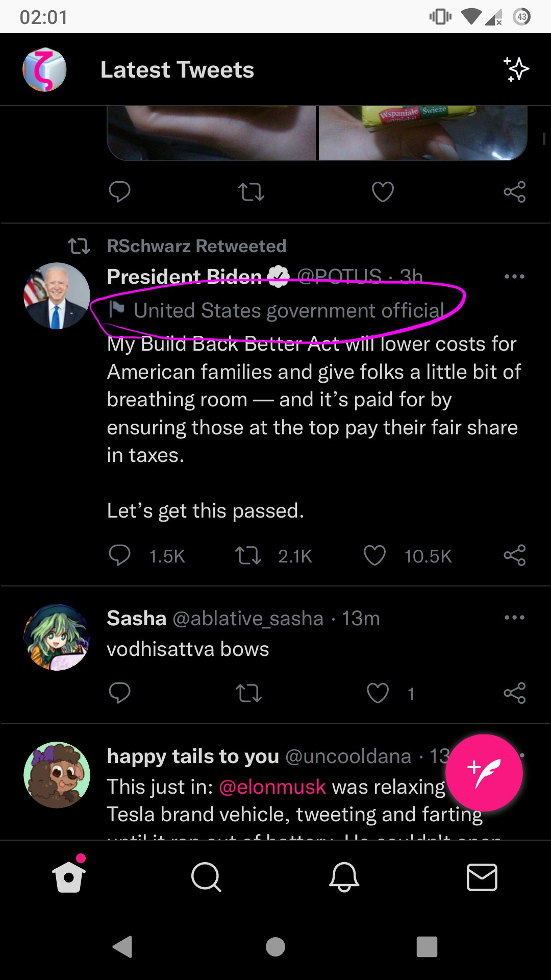Open President Biden's profile picture
551x980 pixels.
point(57,296)
